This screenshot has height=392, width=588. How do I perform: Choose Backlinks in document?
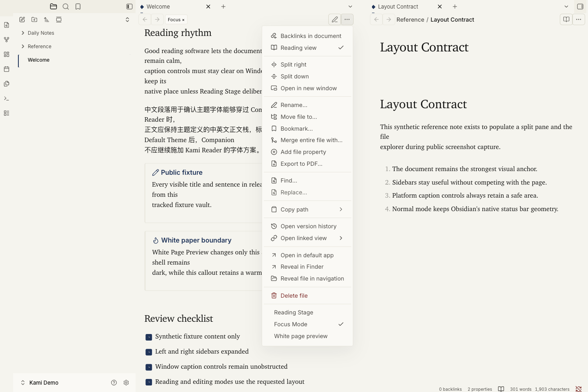pyautogui.click(x=307, y=36)
